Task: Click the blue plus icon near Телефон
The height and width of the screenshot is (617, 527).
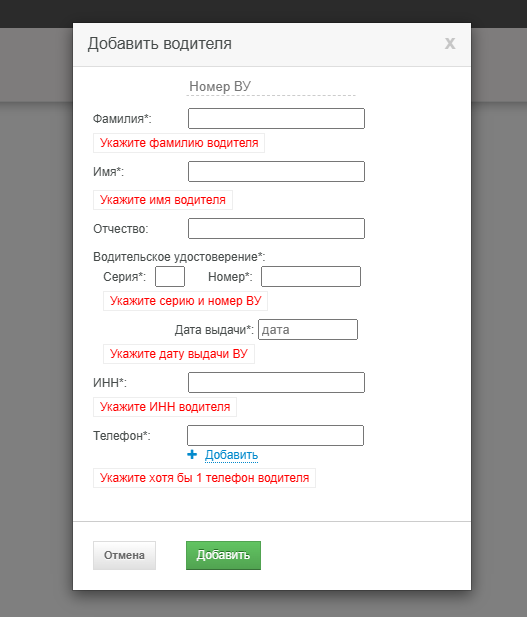Action: click(192, 454)
